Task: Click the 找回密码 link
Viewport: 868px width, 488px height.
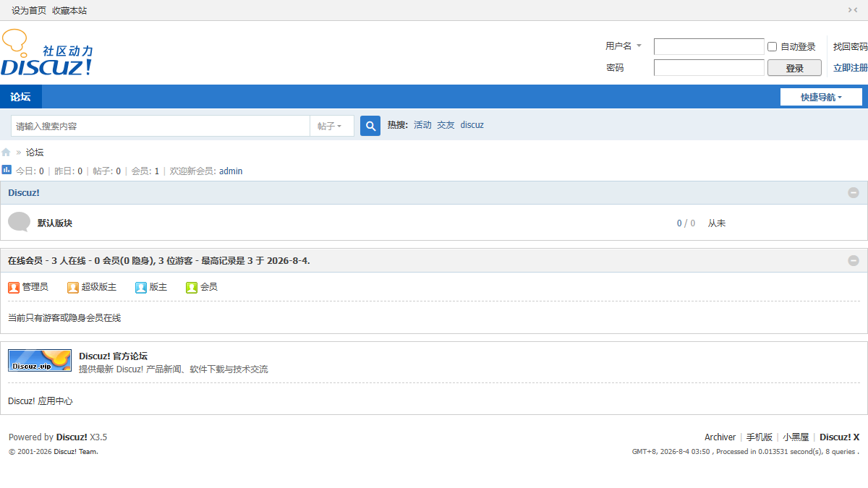Action: point(851,46)
